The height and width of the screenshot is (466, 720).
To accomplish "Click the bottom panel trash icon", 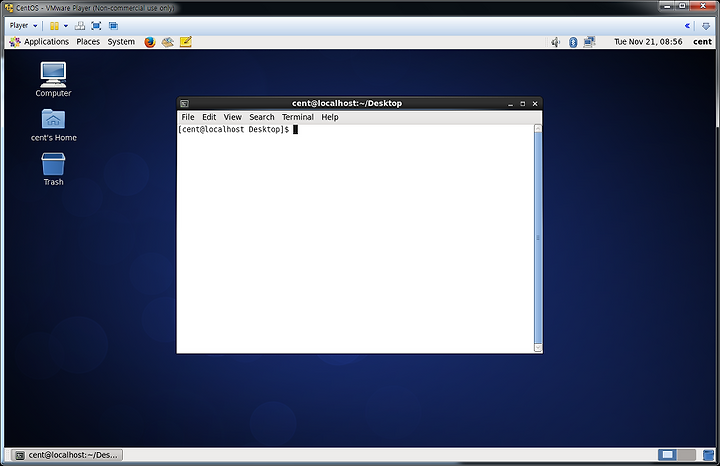I will point(709,455).
